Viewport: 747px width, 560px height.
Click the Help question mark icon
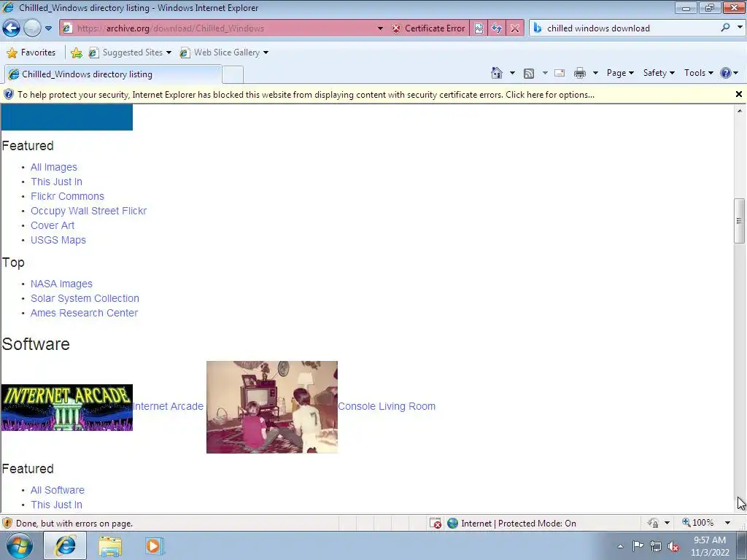coord(726,73)
